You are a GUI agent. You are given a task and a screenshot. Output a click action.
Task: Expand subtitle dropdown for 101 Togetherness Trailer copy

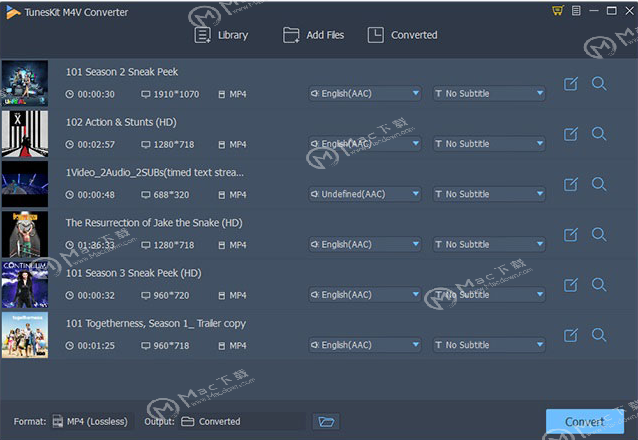point(489,345)
